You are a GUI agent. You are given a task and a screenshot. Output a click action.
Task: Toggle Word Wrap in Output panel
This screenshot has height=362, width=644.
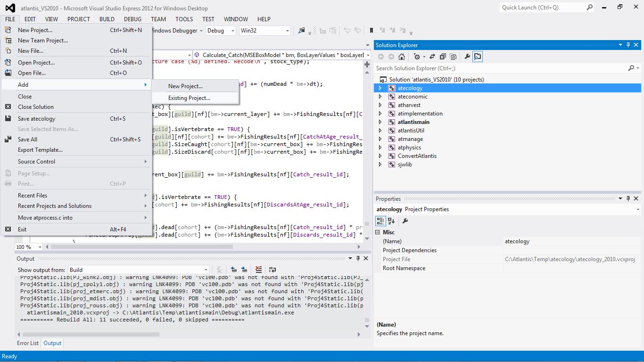point(272,270)
